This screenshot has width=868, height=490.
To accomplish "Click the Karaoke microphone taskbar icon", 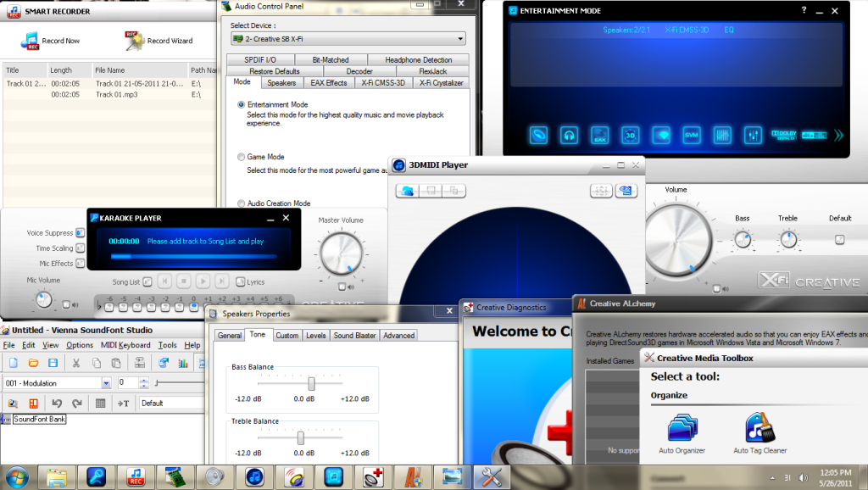I will 97,477.
